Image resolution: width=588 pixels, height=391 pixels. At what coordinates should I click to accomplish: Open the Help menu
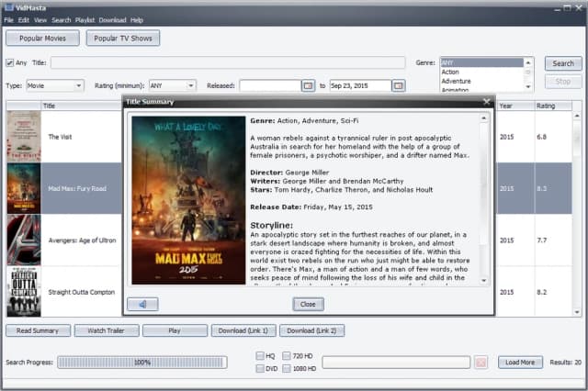coord(137,20)
